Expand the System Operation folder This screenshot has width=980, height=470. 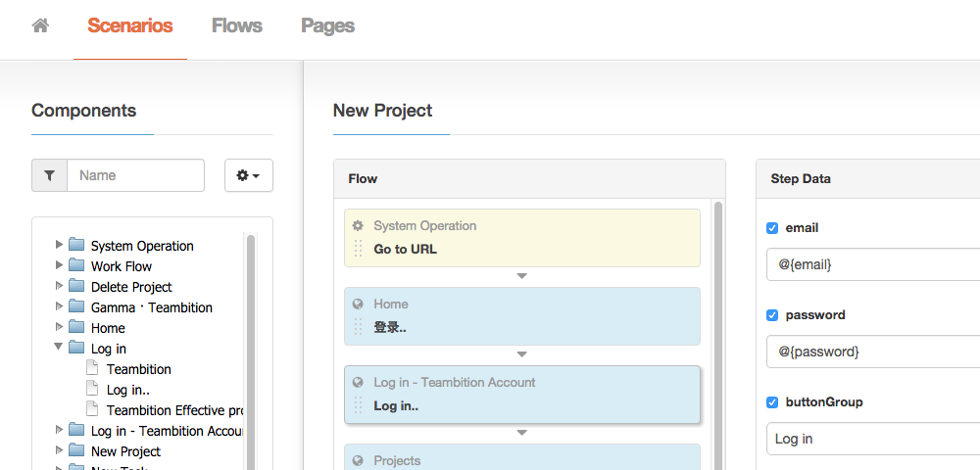click(59, 245)
